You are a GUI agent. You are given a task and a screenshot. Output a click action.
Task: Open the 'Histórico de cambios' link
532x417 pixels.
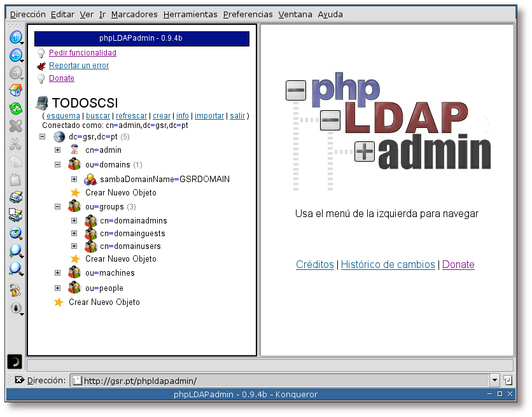pyautogui.click(x=388, y=265)
